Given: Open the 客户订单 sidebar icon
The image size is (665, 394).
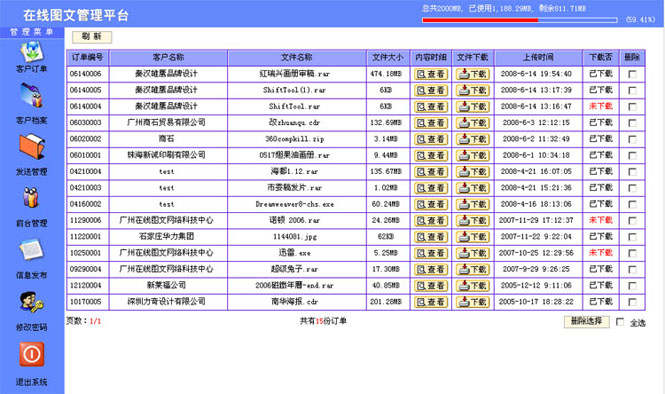Looking at the screenshot, I should pos(31,52).
